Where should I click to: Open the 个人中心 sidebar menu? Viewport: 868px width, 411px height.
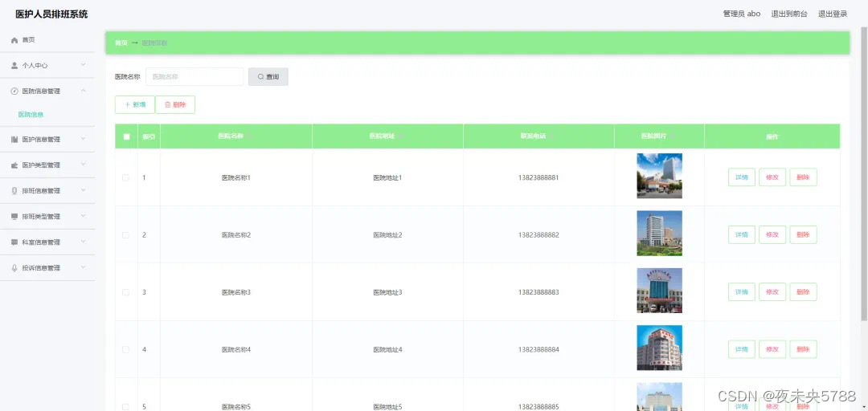pyautogui.click(x=47, y=65)
